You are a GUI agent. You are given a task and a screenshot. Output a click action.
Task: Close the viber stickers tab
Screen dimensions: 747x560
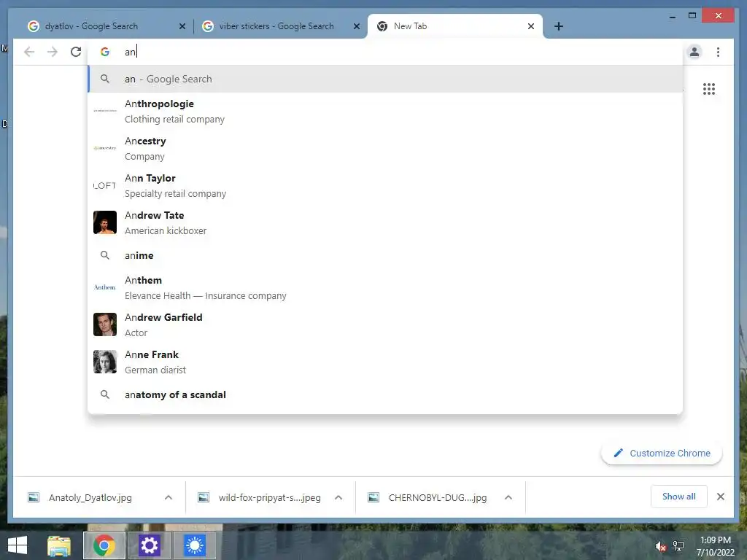(356, 27)
